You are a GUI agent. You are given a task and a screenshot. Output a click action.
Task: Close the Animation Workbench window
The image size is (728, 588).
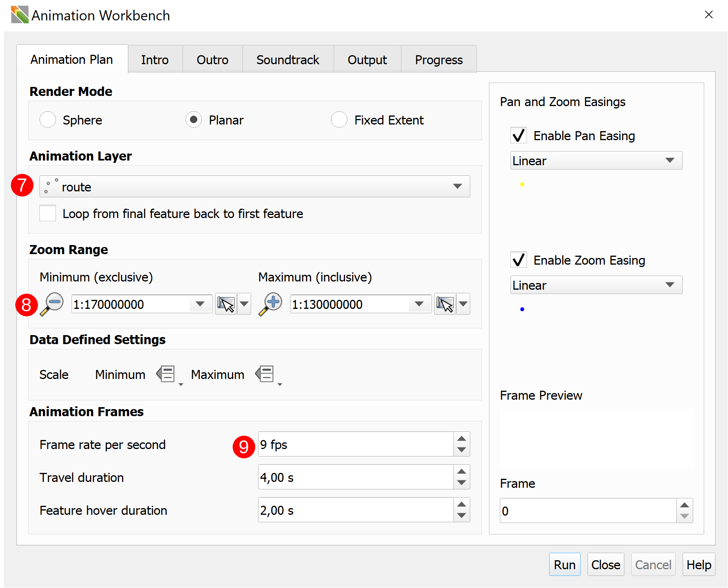click(708, 15)
